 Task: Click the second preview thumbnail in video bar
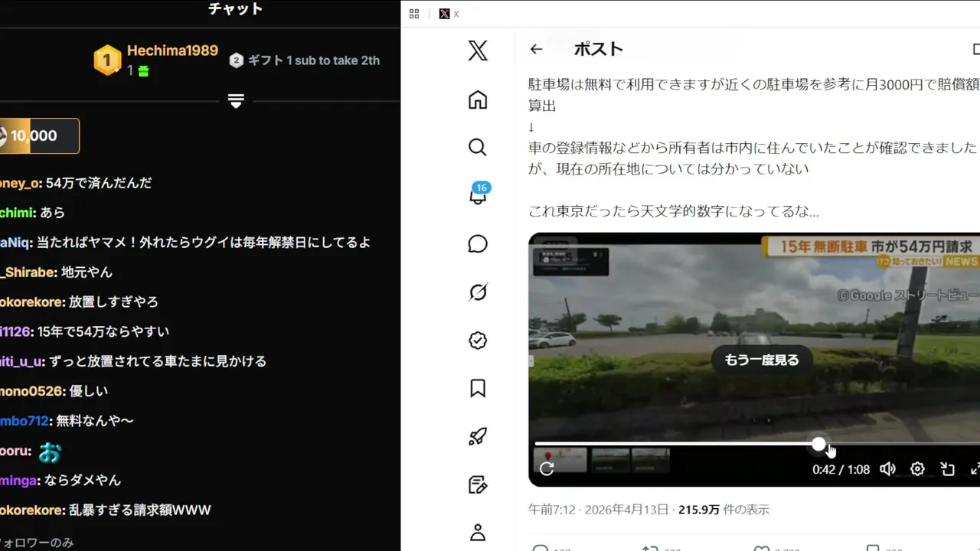(x=611, y=459)
